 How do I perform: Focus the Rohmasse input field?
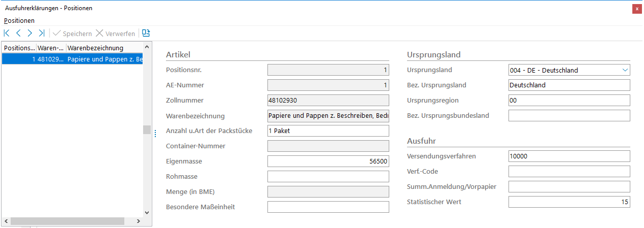tap(328, 177)
